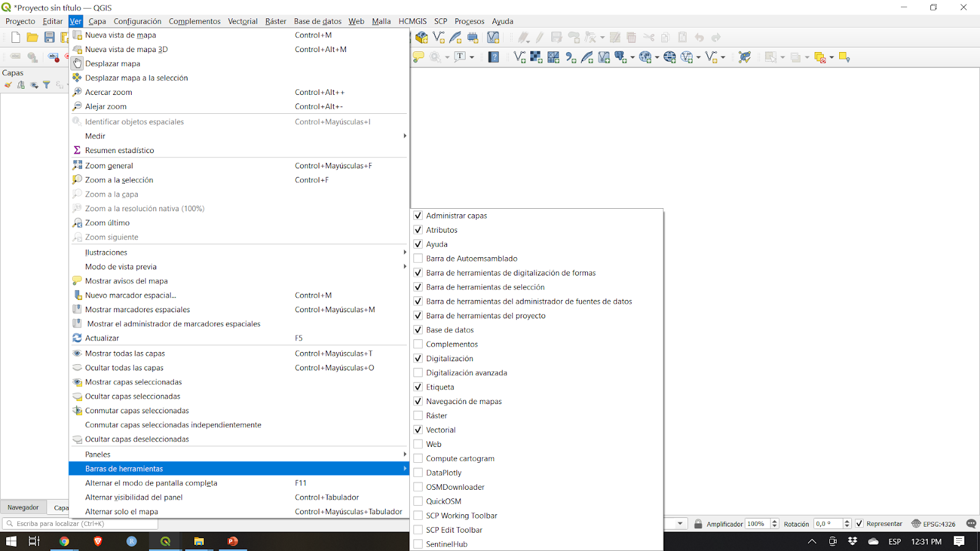Open dropdown arrow next to deselect features icon

(x=831, y=58)
